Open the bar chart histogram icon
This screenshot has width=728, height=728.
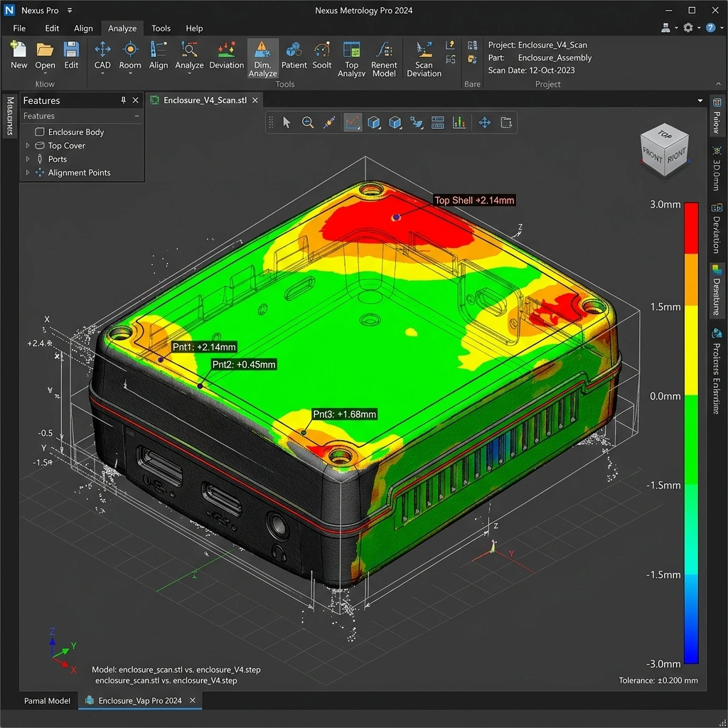tap(459, 122)
